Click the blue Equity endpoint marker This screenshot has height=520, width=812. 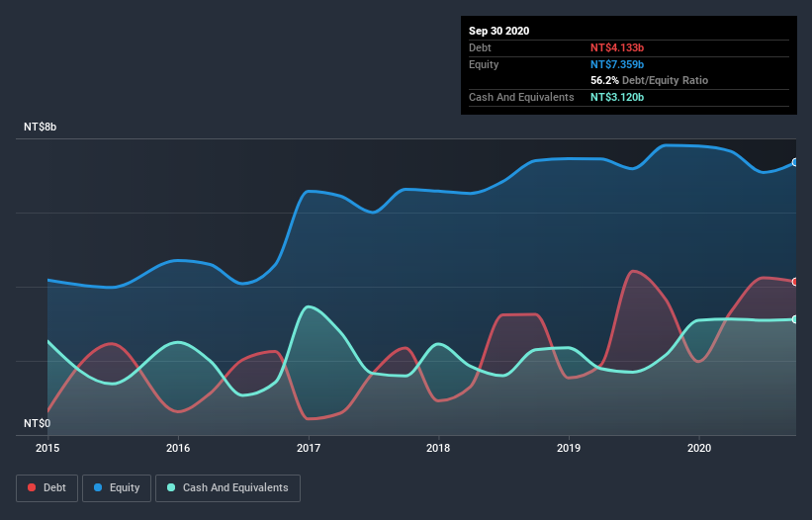[795, 162]
